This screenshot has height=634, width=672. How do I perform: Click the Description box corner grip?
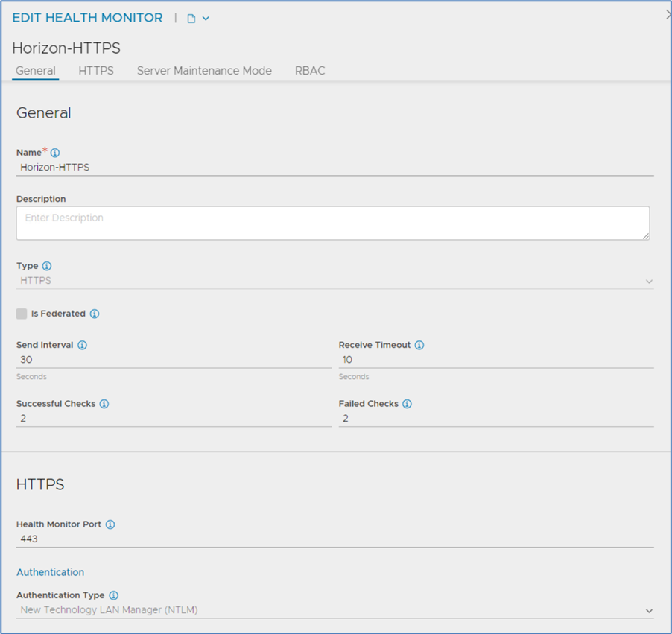tap(646, 236)
